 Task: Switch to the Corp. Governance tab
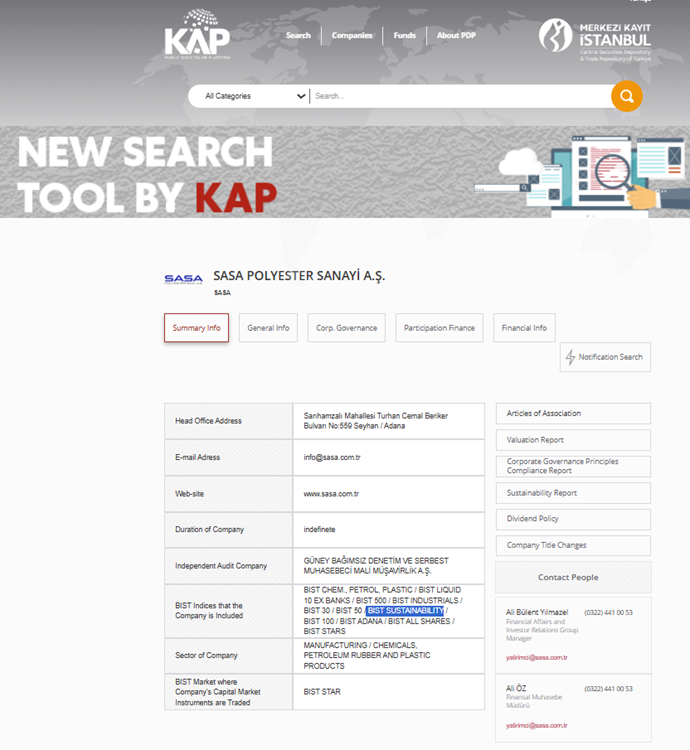pos(347,328)
